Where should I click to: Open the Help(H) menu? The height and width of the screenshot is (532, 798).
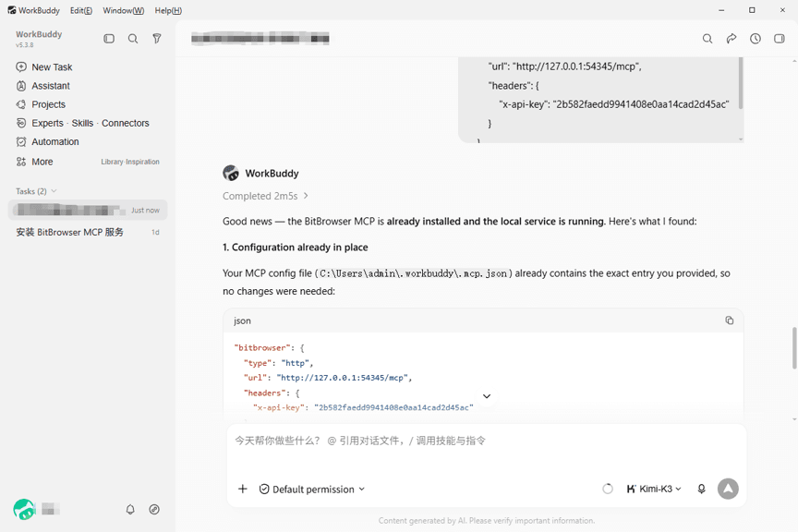point(168,10)
